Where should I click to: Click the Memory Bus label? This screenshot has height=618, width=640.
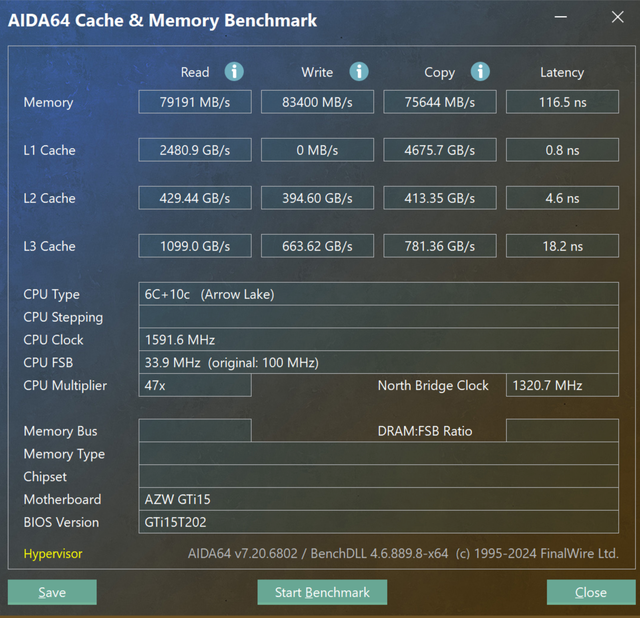pos(60,431)
